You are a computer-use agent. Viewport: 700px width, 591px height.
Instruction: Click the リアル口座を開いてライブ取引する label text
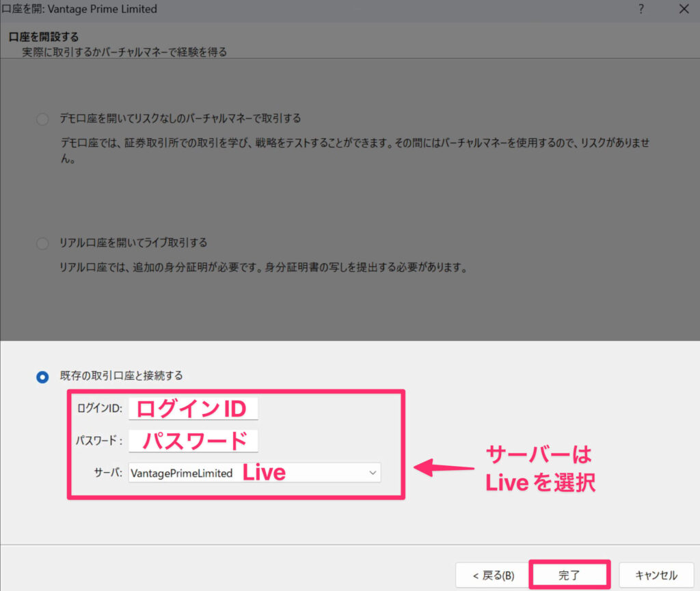point(131,243)
